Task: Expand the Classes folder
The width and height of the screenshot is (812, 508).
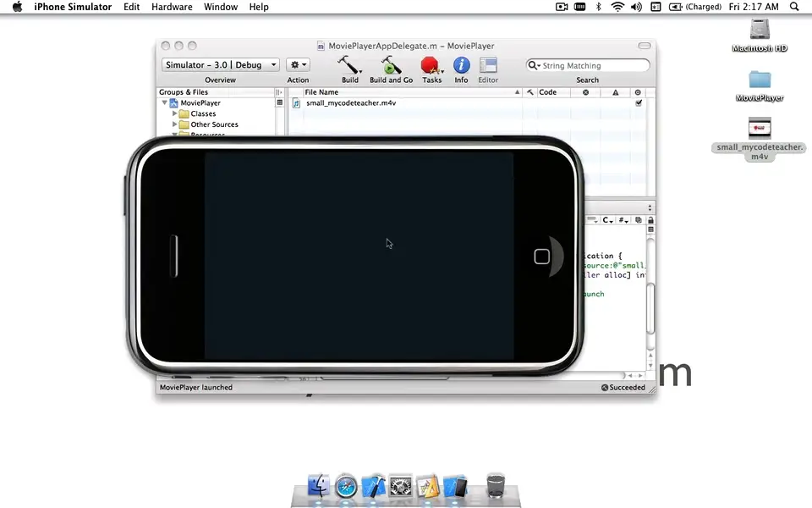Action: point(175,113)
